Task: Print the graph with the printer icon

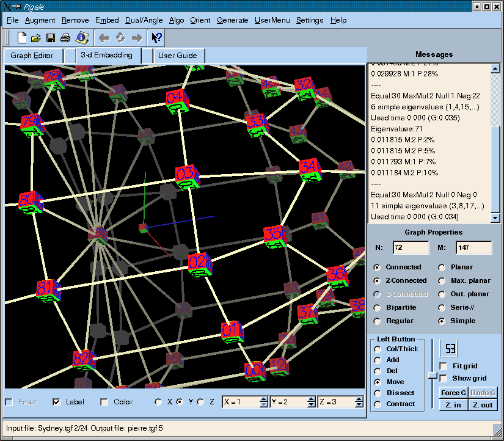Action: tap(65, 38)
